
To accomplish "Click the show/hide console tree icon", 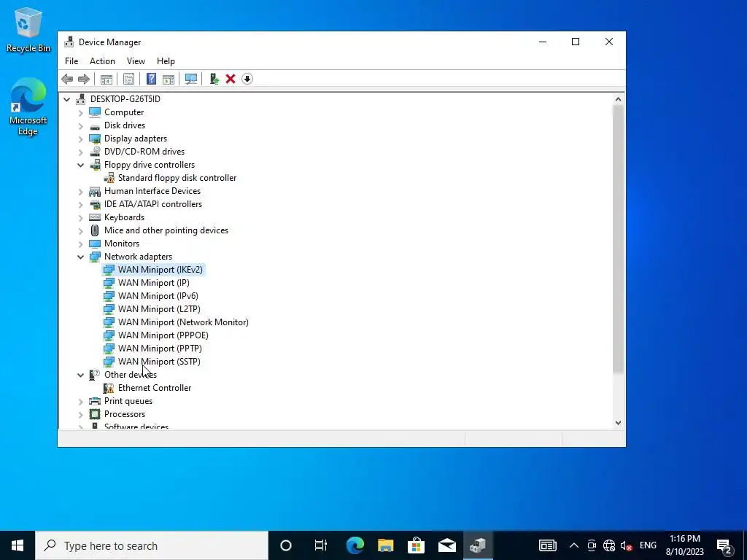I will click(107, 79).
